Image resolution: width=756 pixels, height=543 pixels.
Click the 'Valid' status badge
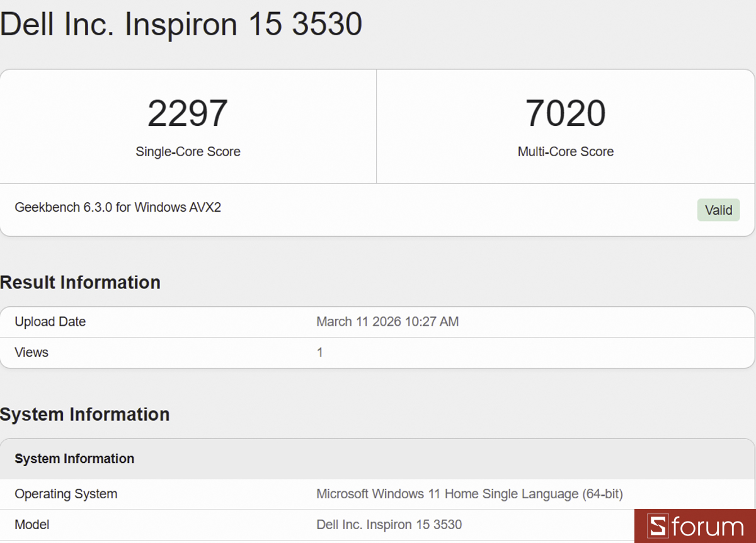click(718, 210)
